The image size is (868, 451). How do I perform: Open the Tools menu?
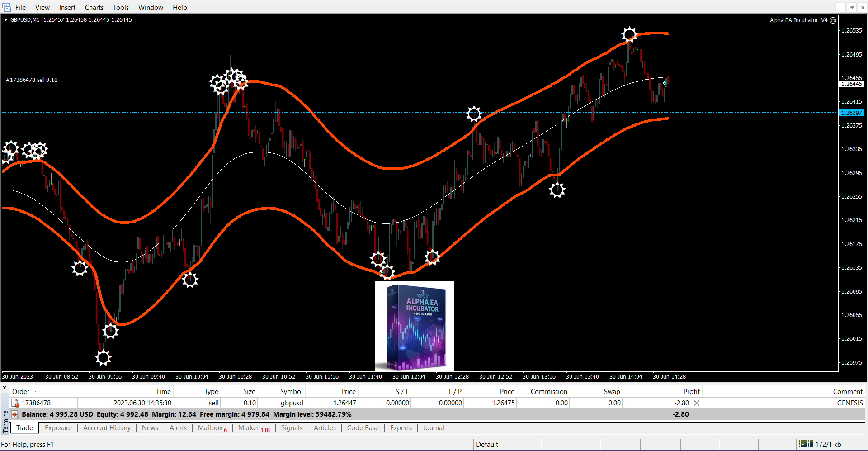(x=121, y=8)
